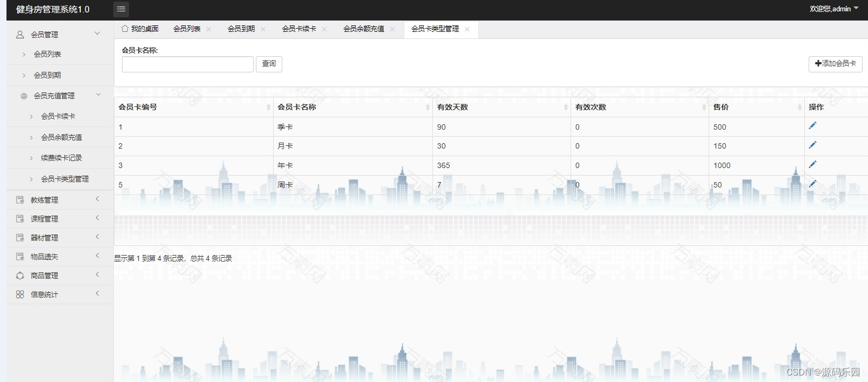Switch to the 我的桌面 tab
This screenshot has height=382, width=868.
[x=140, y=29]
